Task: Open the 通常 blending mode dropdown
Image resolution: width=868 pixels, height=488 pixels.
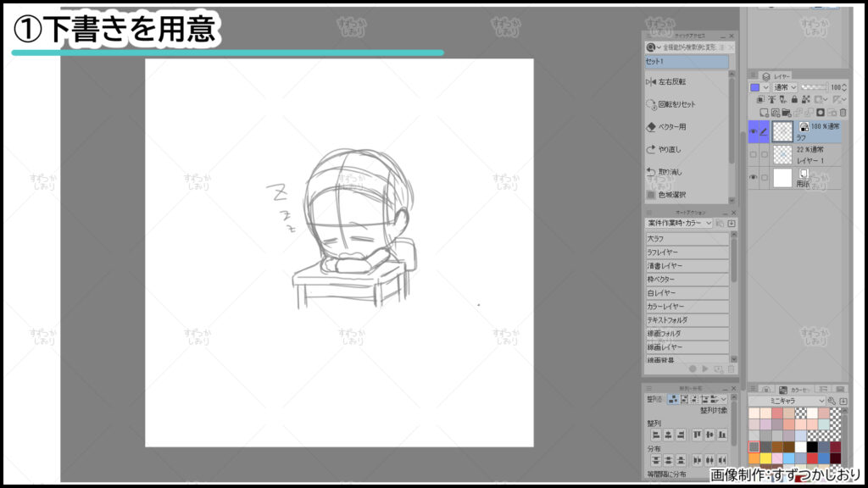Action: pyautogui.click(x=785, y=87)
